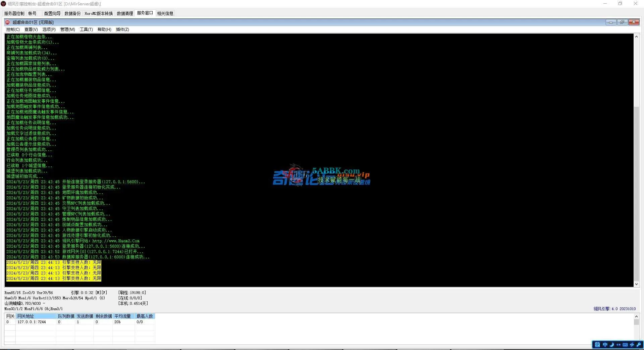
Task: Click the red icon beside 超虐合击01区 title
Action: (7, 22)
